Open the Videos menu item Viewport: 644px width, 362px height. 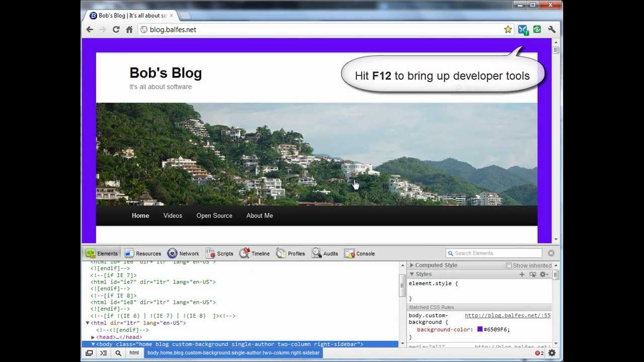click(173, 216)
